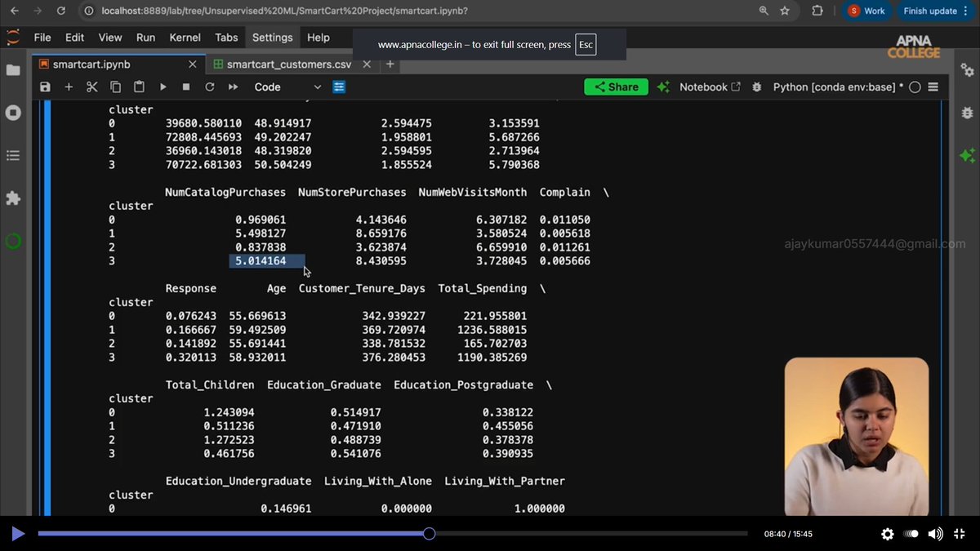Open the Table of Contents sidebar icon
The image size is (980, 551).
[x=13, y=155]
